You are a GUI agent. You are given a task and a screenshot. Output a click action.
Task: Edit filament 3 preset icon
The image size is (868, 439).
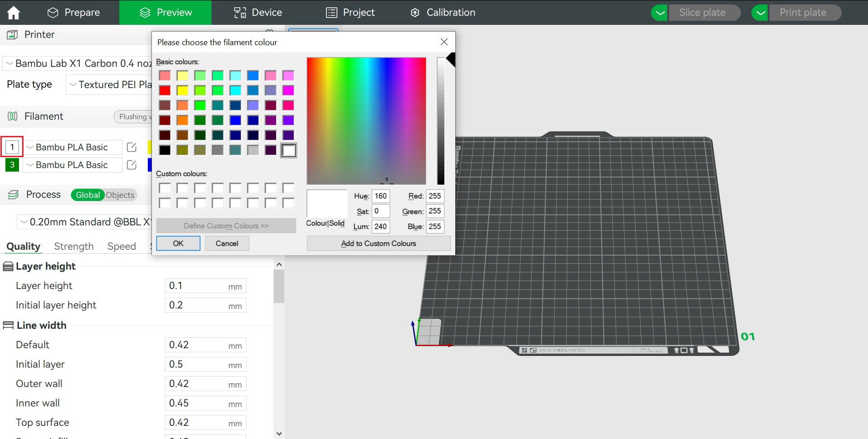132,165
